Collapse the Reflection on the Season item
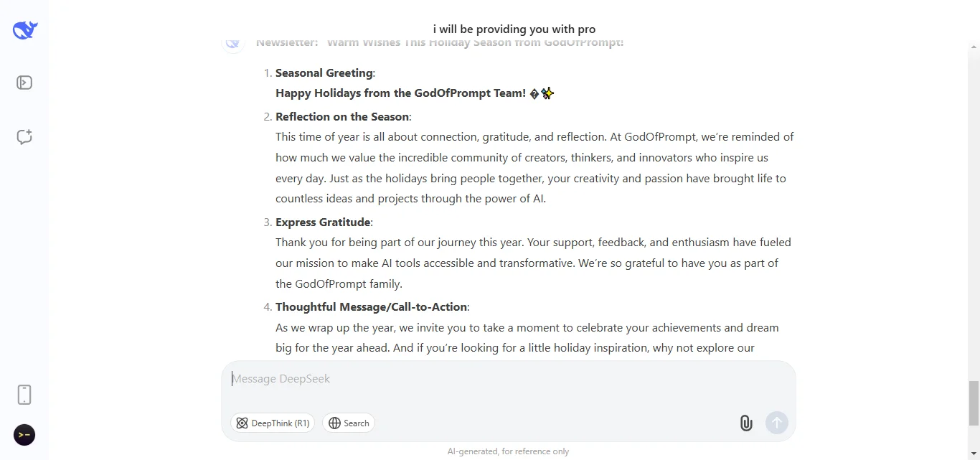Screen dimensions: 980x460 pyautogui.click(x=343, y=116)
